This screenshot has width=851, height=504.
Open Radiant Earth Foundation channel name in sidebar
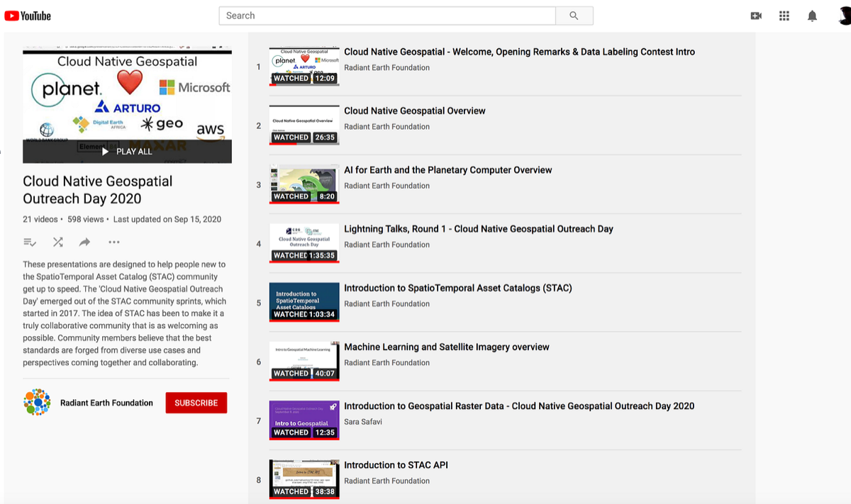click(106, 403)
